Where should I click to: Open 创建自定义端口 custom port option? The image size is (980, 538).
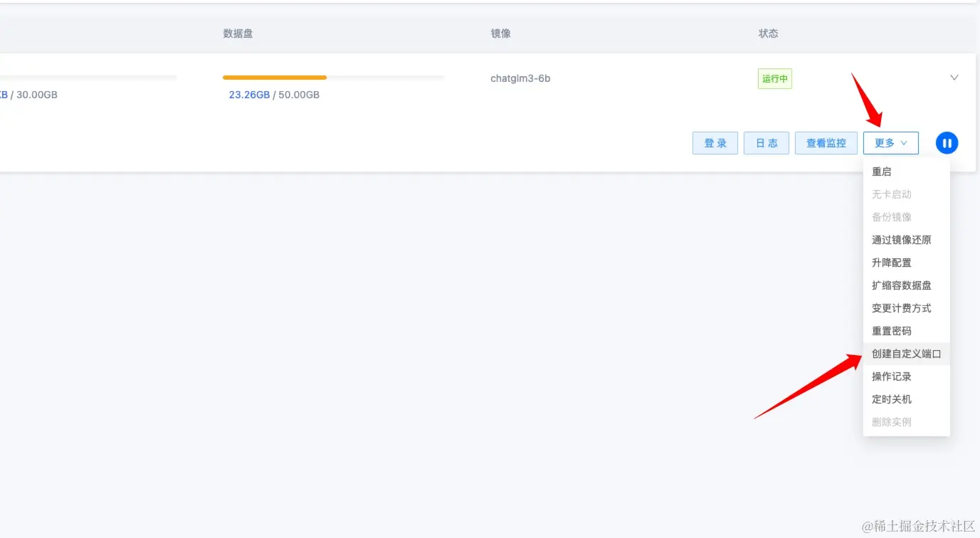[905, 353]
